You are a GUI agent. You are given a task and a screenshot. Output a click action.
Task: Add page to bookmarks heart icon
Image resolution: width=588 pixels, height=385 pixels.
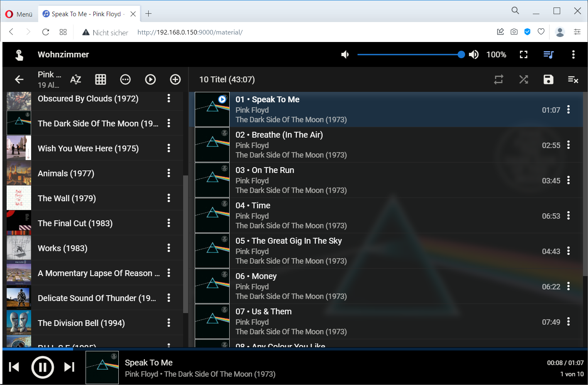tap(541, 32)
